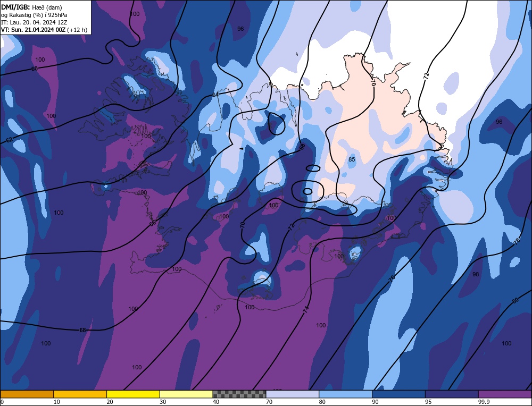Click the '40' legend tick label
The width and height of the screenshot is (532, 406).
216,402
